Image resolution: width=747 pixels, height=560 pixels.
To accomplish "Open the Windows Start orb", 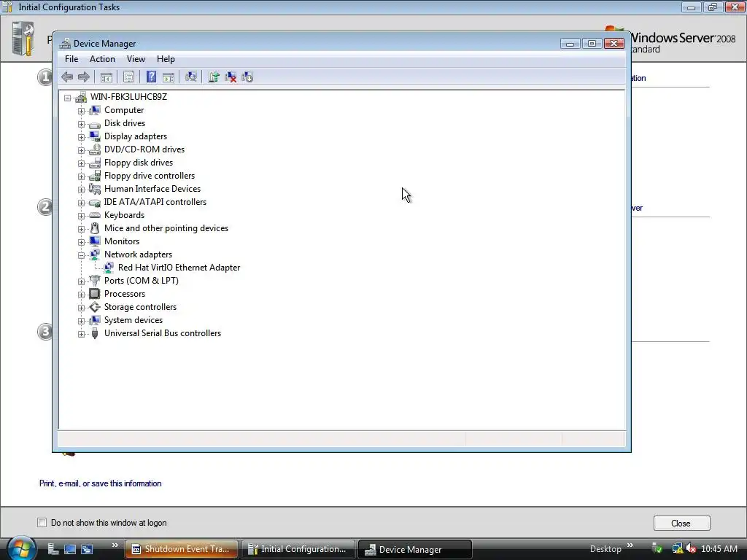I will [21, 548].
